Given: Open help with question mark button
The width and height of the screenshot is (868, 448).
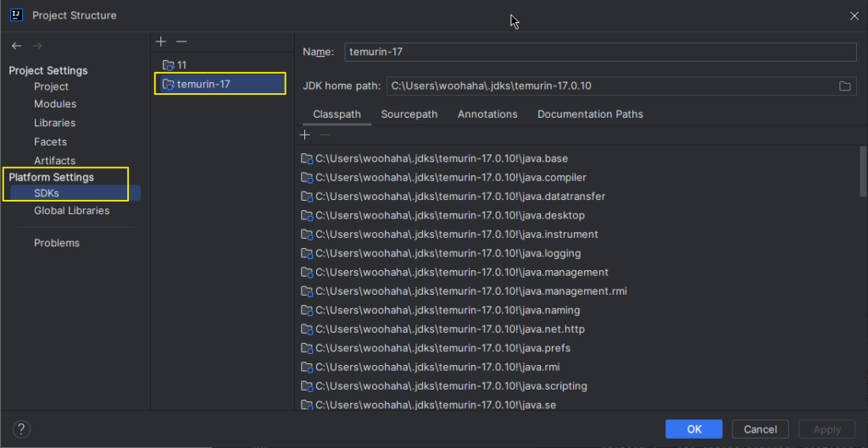Looking at the screenshot, I should click(x=21, y=429).
